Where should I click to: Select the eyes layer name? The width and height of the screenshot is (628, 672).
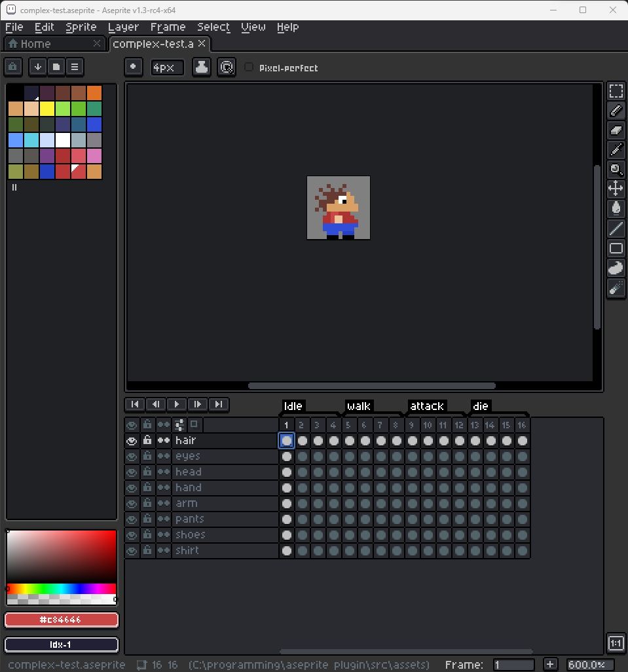point(188,457)
